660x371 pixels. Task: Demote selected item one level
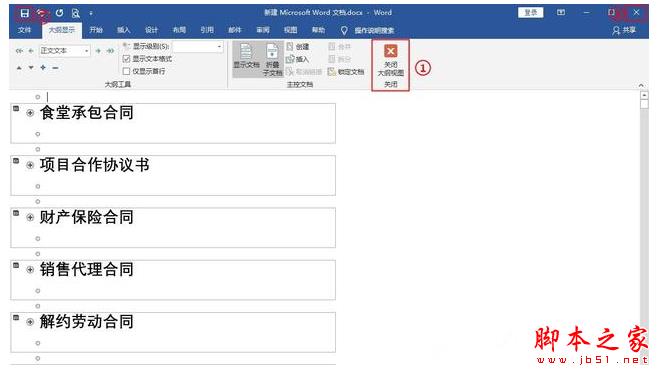click(x=98, y=51)
